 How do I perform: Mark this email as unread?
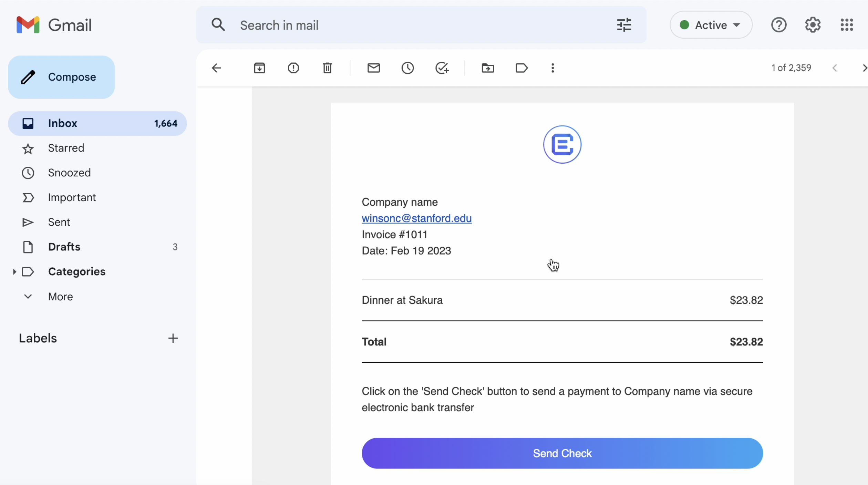coord(373,68)
